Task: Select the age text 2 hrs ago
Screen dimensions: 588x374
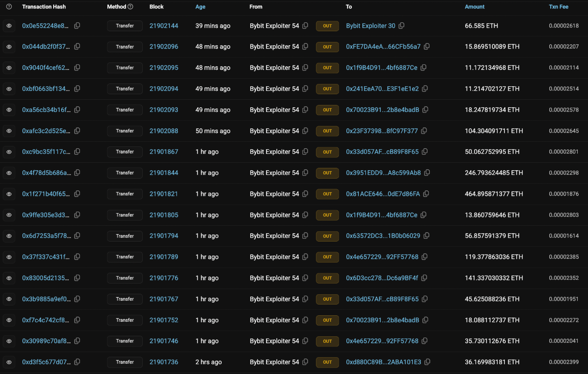Action: [x=209, y=362]
